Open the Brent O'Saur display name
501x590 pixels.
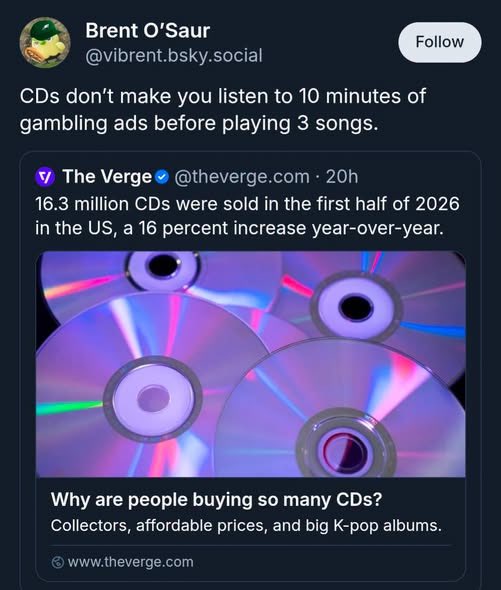tap(148, 30)
